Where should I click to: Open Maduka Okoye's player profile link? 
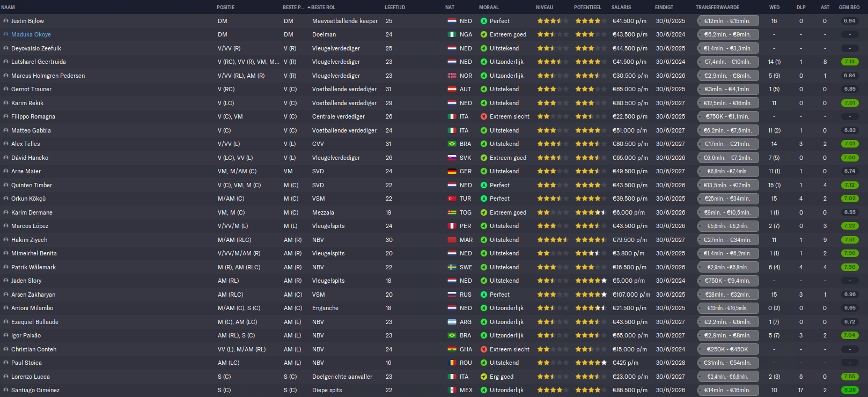coord(31,34)
